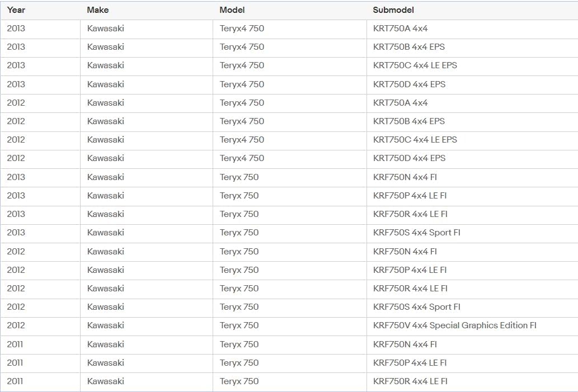Select submodel KRT750A 4x4 in 2013 row

400,29
